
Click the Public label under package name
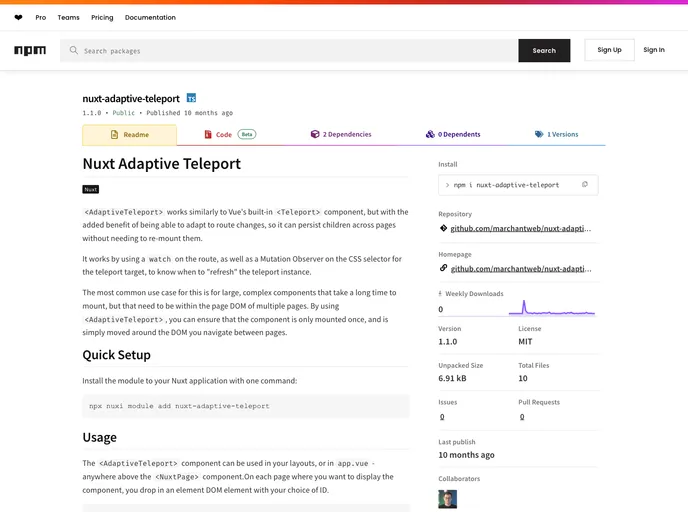[124, 113]
